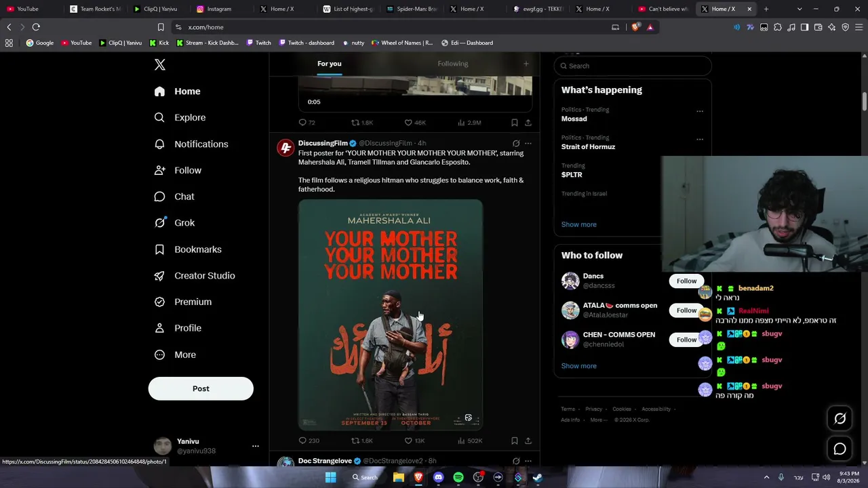Follow the ATALA comms open account
This screenshot has width=868, height=488.
pos(686,310)
